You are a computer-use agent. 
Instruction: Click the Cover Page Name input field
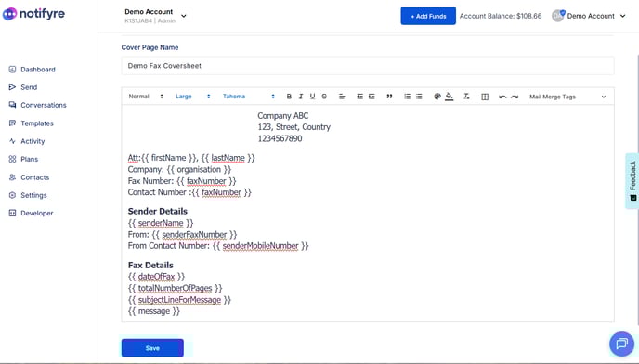(368, 66)
